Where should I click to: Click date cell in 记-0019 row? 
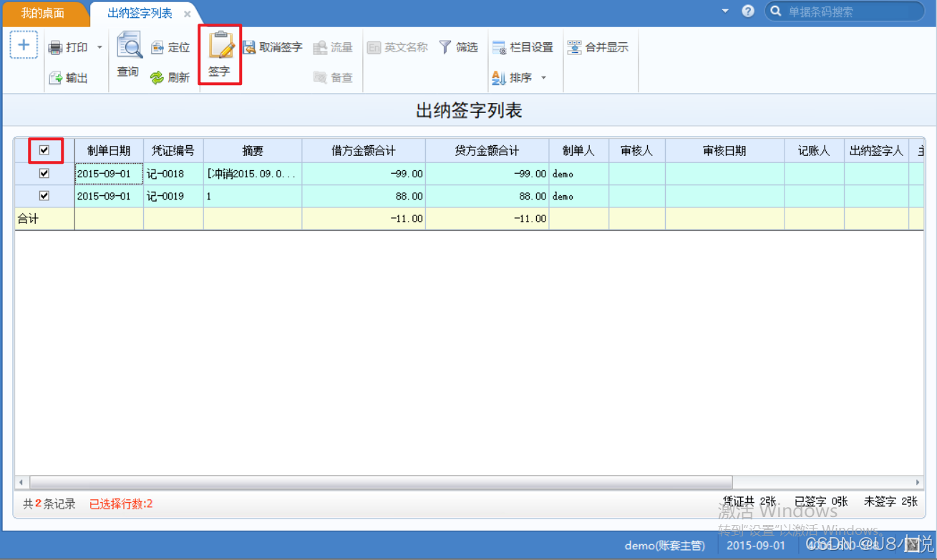[109, 196]
